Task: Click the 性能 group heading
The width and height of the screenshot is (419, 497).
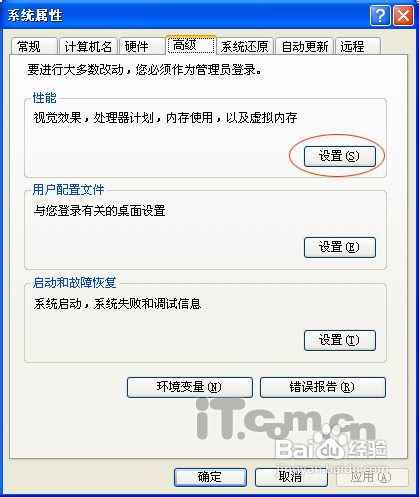Action: (x=45, y=98)
